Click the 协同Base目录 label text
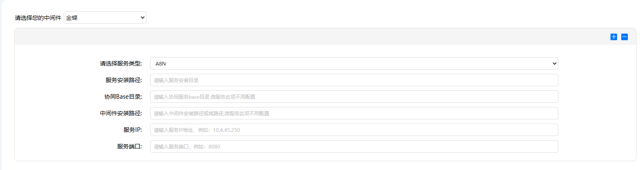 click(x=123, y=97)
